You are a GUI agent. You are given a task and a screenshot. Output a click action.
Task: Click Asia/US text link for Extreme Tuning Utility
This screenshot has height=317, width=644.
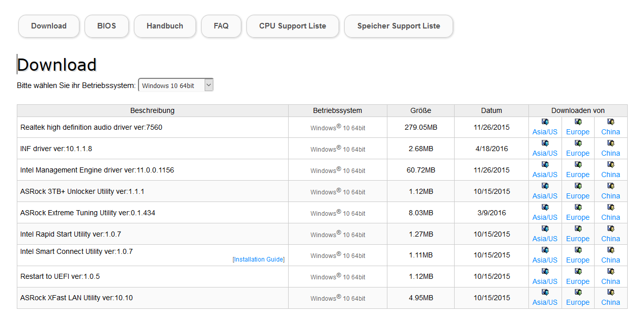pyautogui.click(x=545, y=217)
